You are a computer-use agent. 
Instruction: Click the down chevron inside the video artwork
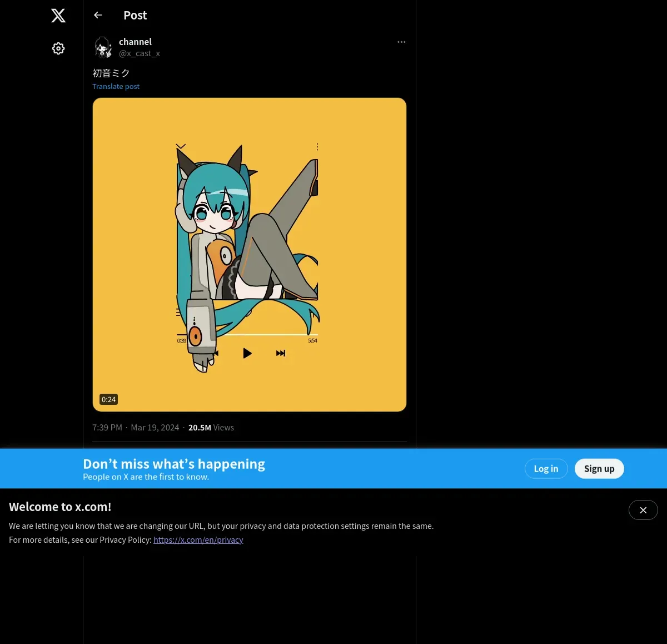181,147
